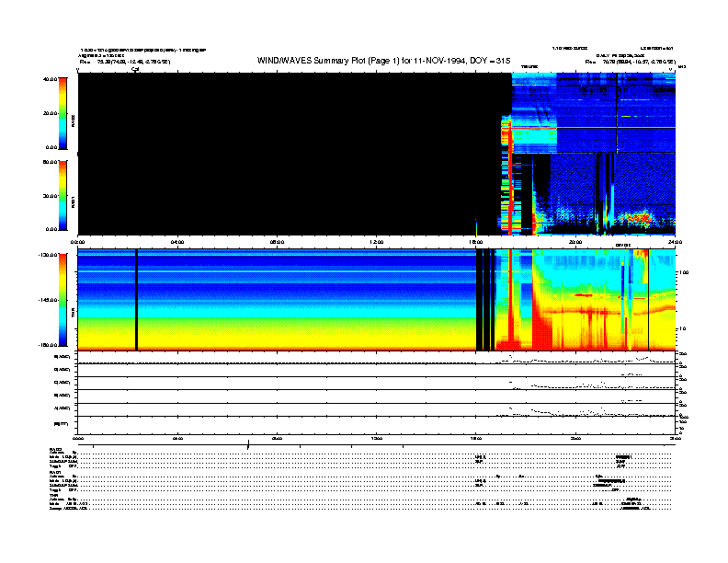The image size is (728, 563).
Task: Click the 30.00 label on the RAD1 color scale
Action: point(50,196)
